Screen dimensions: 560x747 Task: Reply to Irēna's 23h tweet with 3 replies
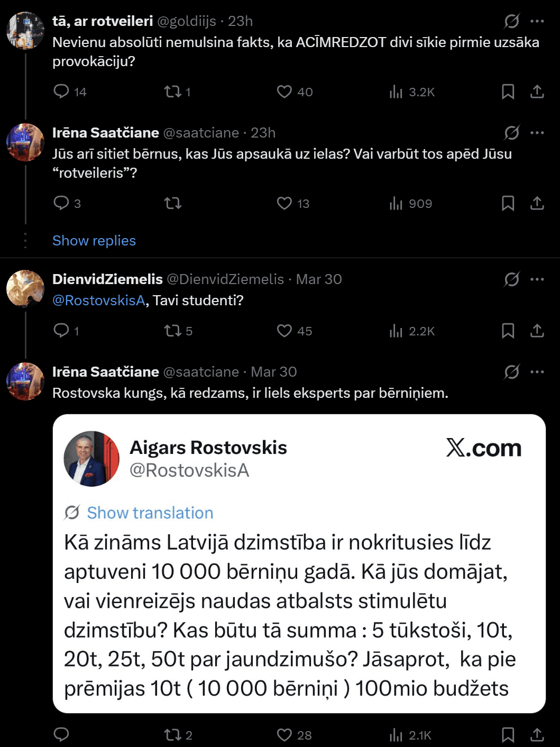[61, 203]
